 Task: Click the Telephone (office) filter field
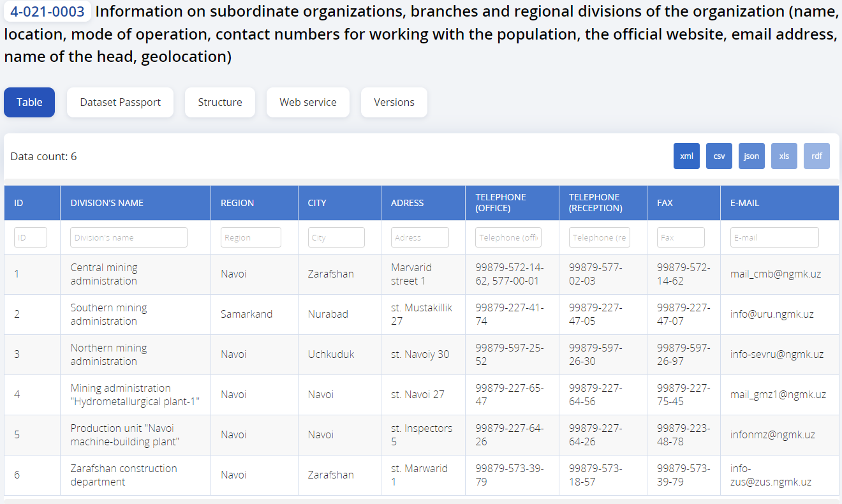(x=508, y=237)
